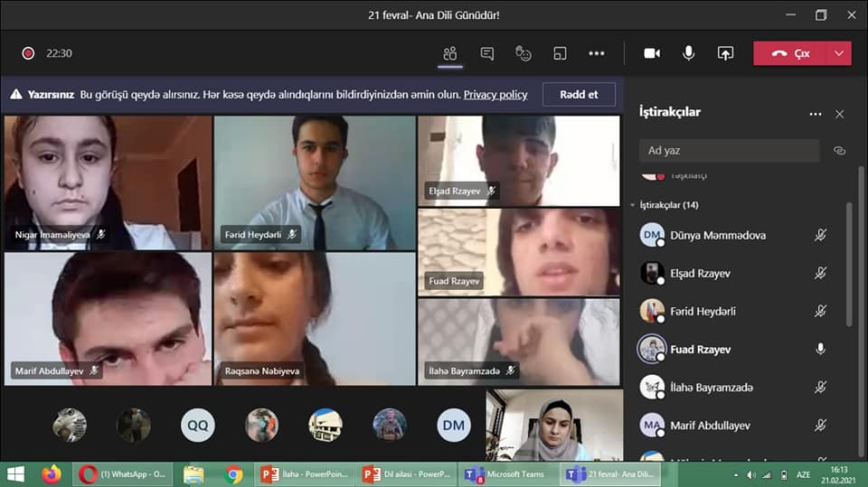Close the İştirakçılar panel
This screenshot has height=487, width=868.
click(840, 114)
